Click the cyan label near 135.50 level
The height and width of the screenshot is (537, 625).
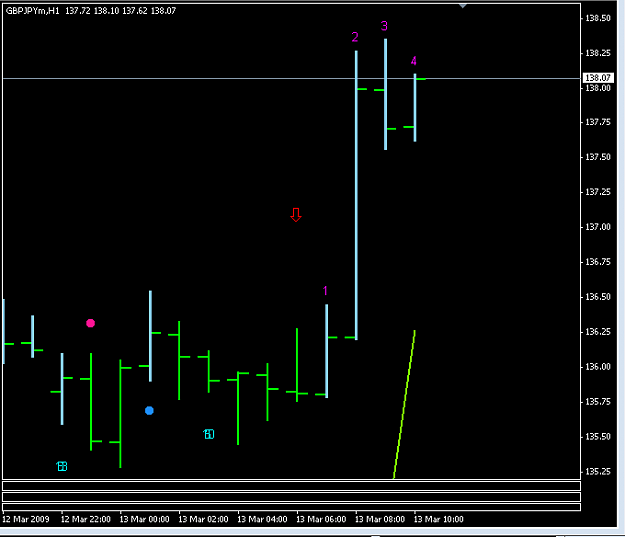[x=209, y=434]
